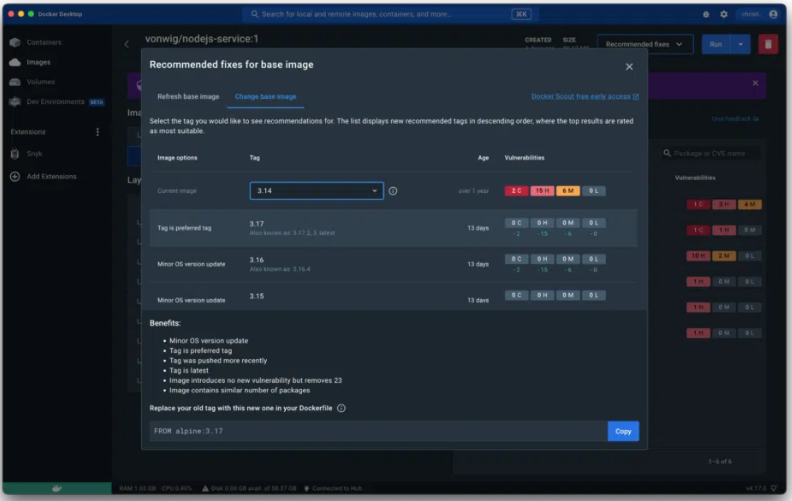Open the Run button dropdown arrow
Image resolution: width=792 pixels, height=501 pixels.
(x=740, y=44)
